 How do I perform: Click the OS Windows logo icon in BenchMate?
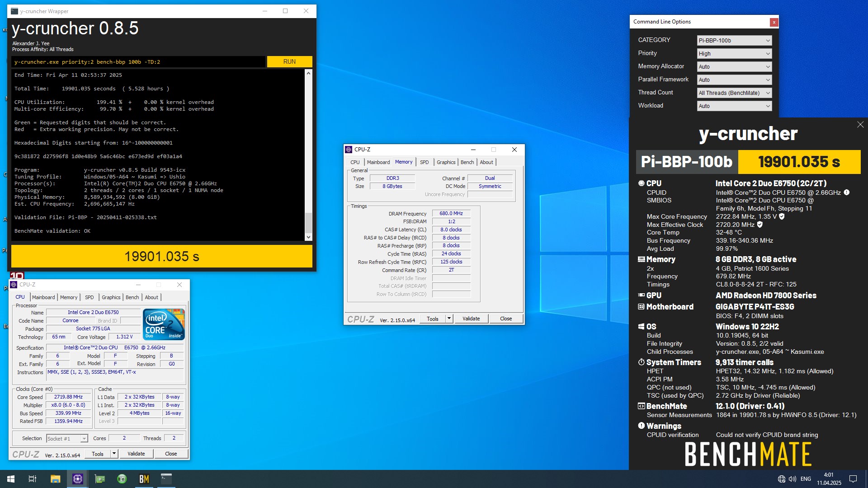[x=641, y=327]
